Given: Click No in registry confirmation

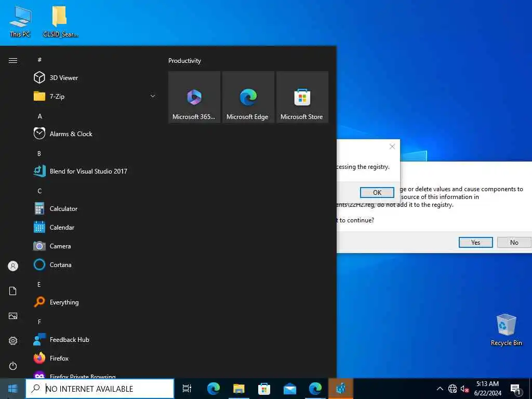Looking at the screenshot, I should (514, 242).
